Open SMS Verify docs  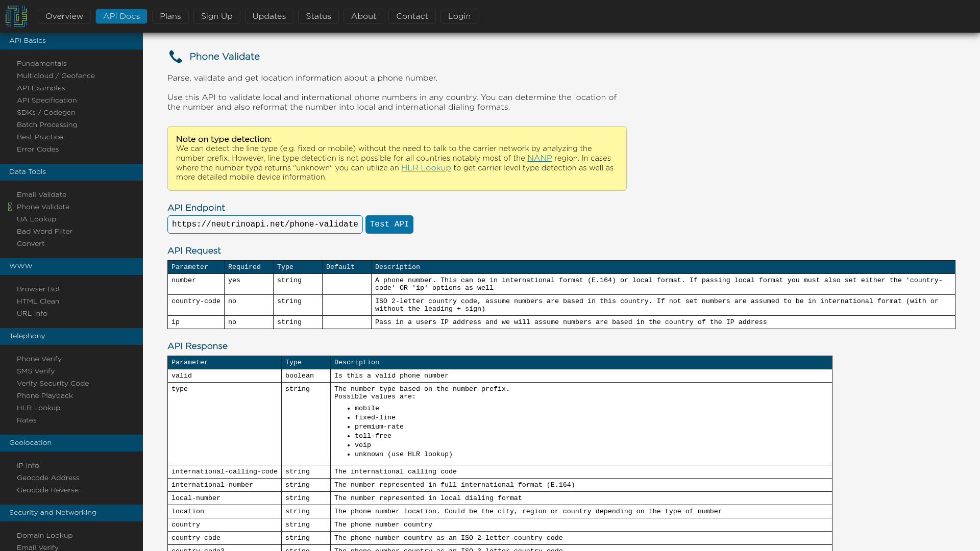pos(36,371)
